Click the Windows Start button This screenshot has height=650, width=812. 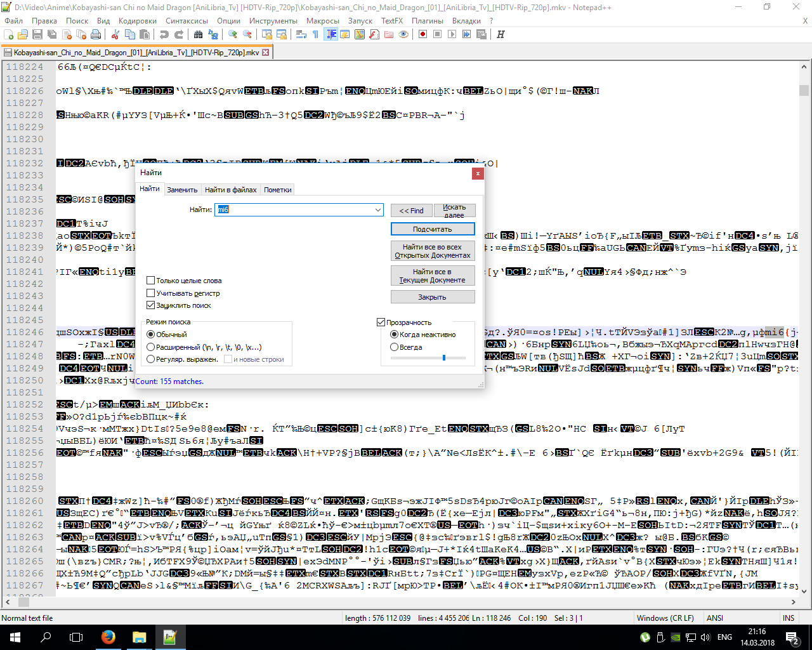pos(15,637)
